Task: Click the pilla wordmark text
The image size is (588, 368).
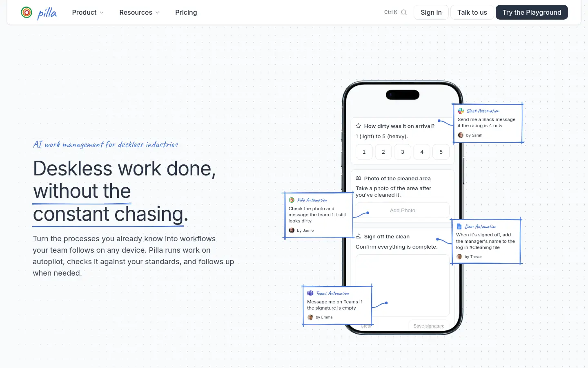Action: 47,13
